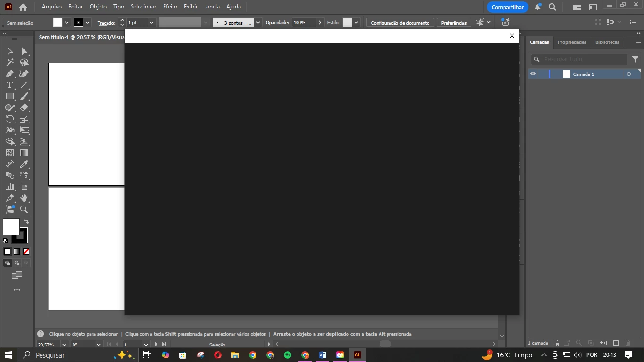Image resolution: width=644 pixels, height=362 pixels.
Task: Open brush definition 3 pontos dropdown
Action: click(x=258, y=22)
